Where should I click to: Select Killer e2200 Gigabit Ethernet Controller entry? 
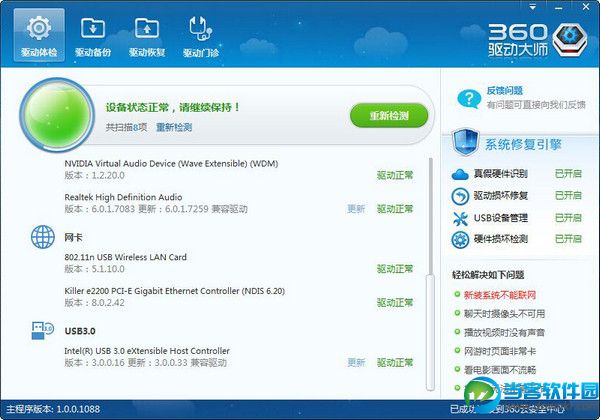tap(174, 291)
